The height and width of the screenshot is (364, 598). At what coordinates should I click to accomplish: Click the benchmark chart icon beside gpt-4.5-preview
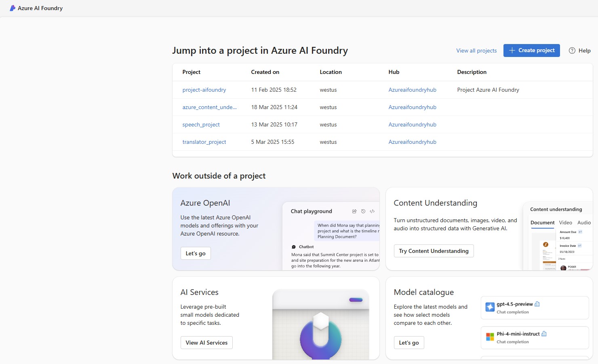pyautogui.click(x=537, y=304)
